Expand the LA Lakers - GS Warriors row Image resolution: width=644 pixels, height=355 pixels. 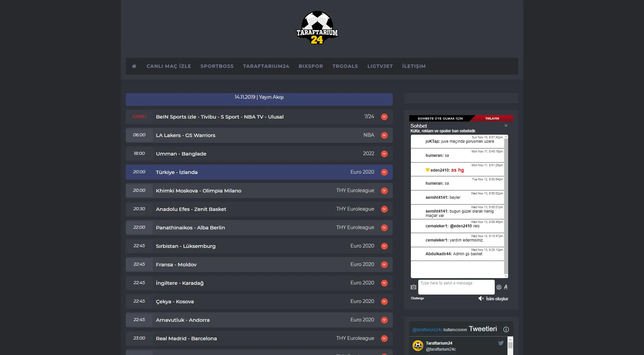click(384, 135)
